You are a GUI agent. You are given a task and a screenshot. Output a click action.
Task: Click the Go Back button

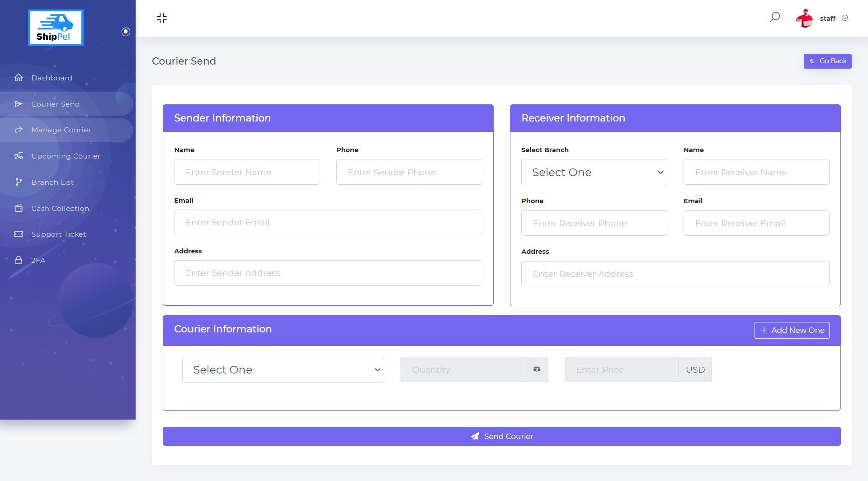click(x=828, y=61)
